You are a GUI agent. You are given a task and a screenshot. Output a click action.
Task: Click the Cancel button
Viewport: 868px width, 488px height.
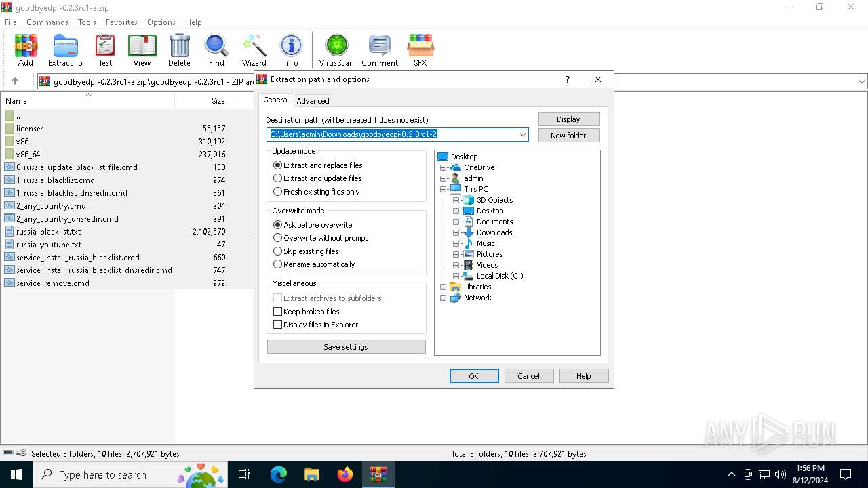click(x=528, y=375)
